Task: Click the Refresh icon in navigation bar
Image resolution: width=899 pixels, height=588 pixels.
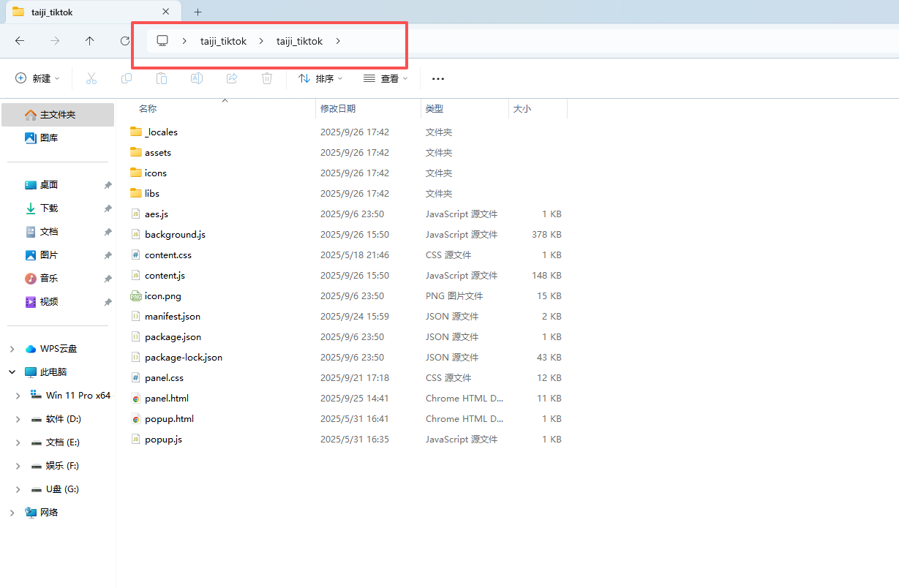Action: pos(125,41)
